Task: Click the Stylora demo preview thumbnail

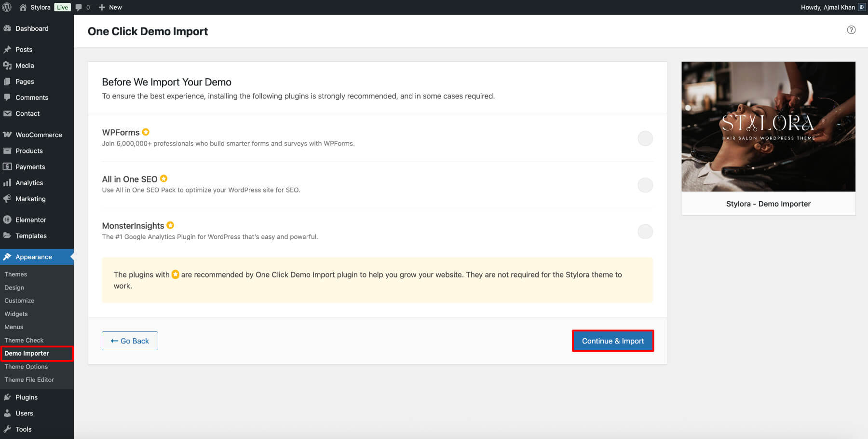Action: (768, 126)
